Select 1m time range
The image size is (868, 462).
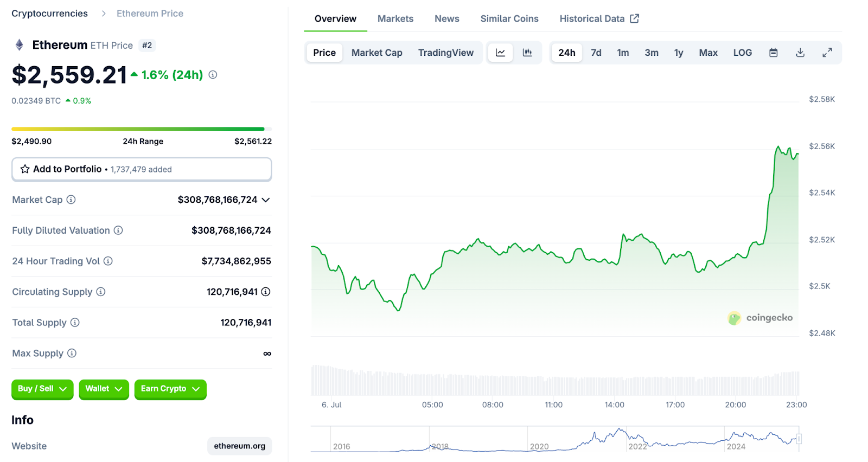point(623,53)
